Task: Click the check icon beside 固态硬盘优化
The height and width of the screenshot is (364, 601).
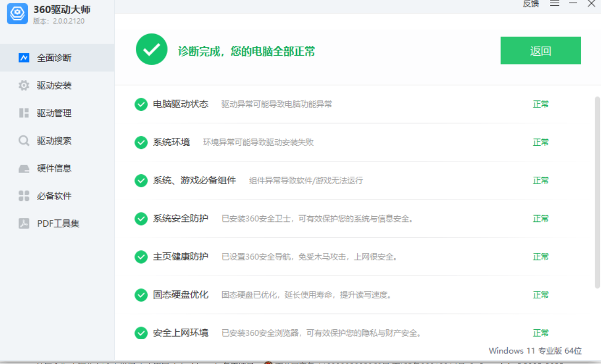Action: 141,295
